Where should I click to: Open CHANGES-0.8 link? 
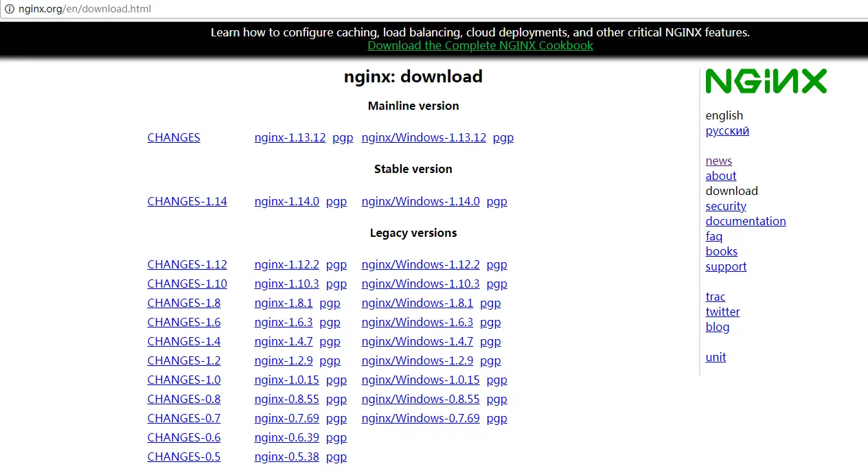click(184, 399)
